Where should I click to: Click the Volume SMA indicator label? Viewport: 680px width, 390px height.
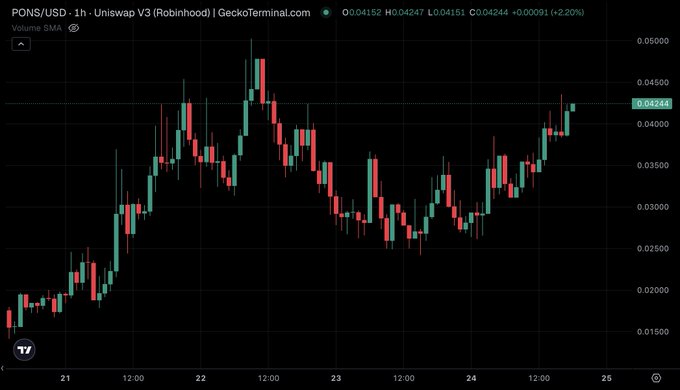click(37, 28)
